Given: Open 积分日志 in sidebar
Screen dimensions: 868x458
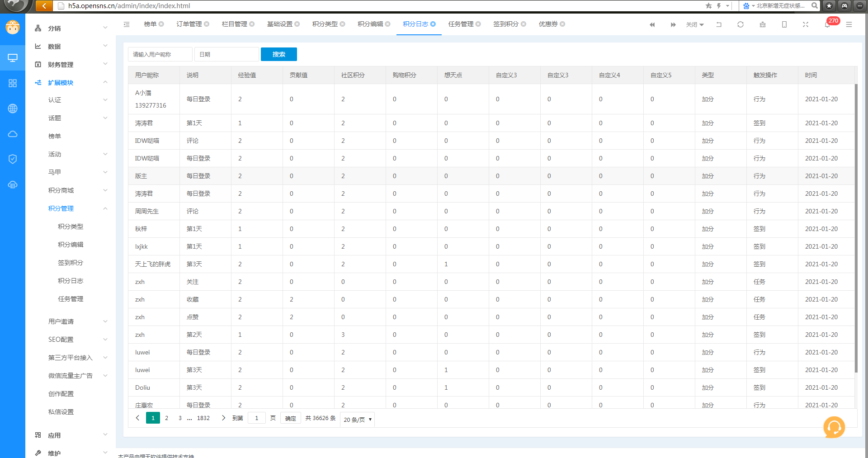Looking at the screenshot, I should pos(71,281).
